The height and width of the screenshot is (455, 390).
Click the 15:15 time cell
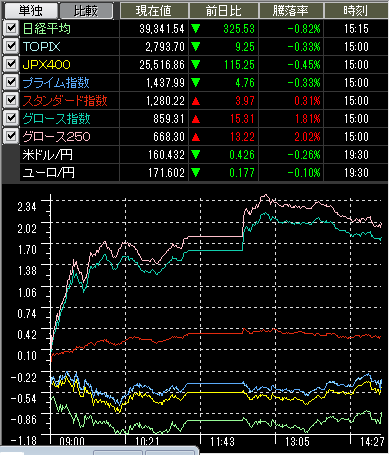coord(356,29)
